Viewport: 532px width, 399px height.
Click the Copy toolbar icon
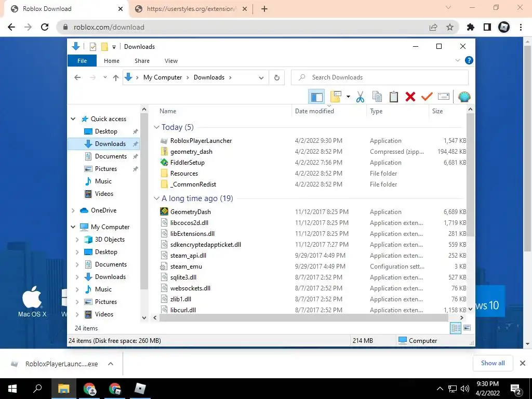coord(377,97)
